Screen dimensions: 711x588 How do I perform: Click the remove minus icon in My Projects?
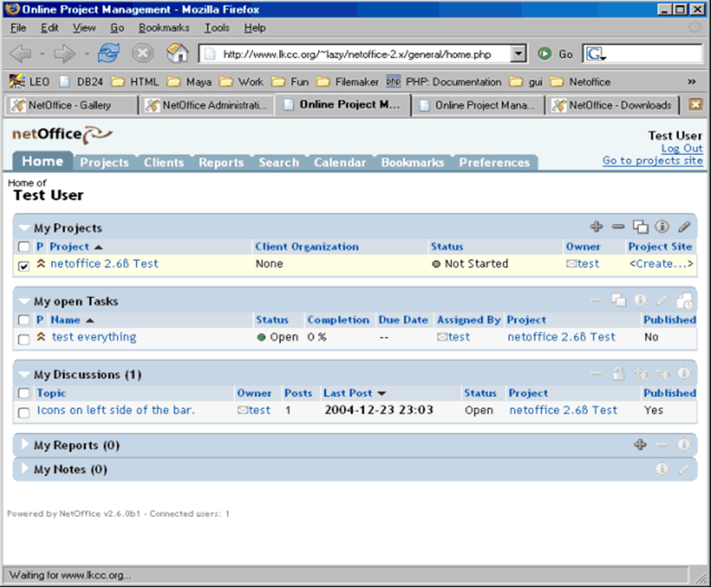coord(618,227)
